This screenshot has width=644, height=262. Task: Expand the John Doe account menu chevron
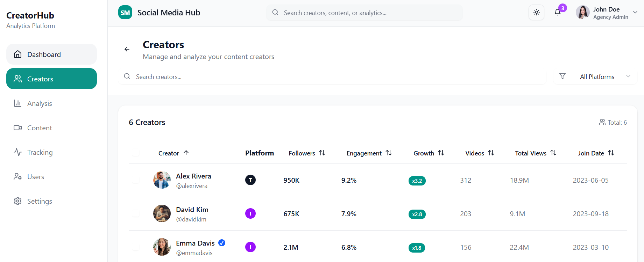tap(635, 13)
